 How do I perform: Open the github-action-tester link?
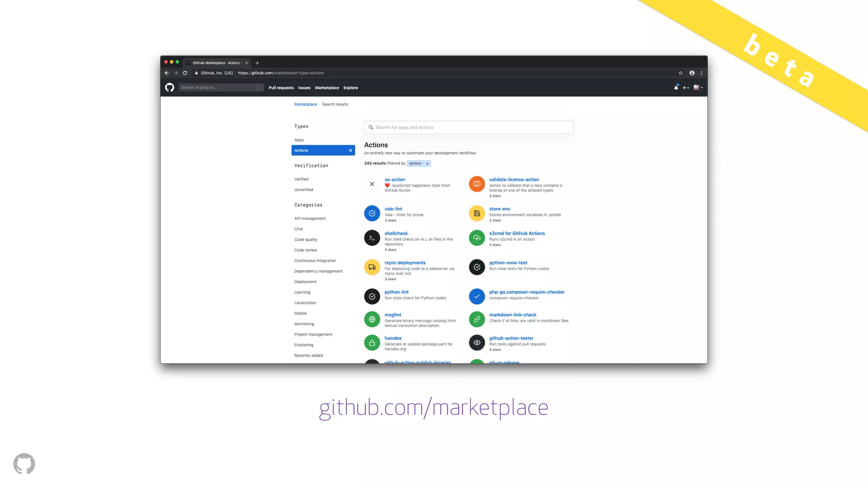(511, 338)
